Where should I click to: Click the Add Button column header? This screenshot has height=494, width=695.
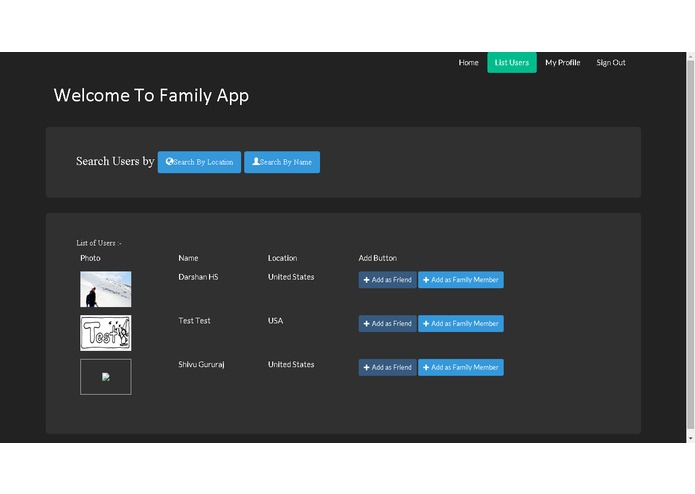pos(378,258)
